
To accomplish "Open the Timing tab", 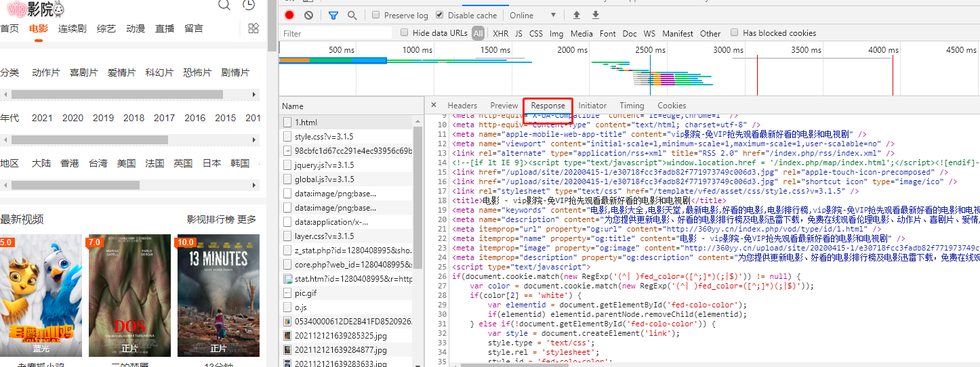I will pyautogui.click(x=632, y=106).
